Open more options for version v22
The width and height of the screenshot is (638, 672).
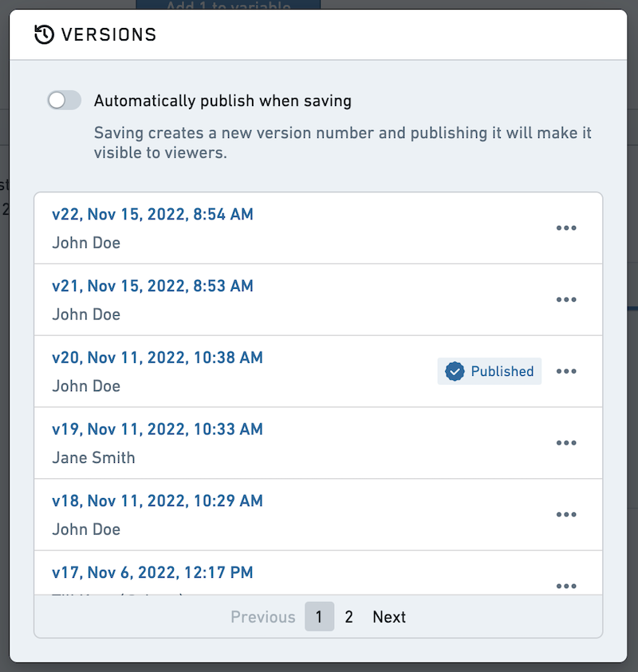[566, 228]
